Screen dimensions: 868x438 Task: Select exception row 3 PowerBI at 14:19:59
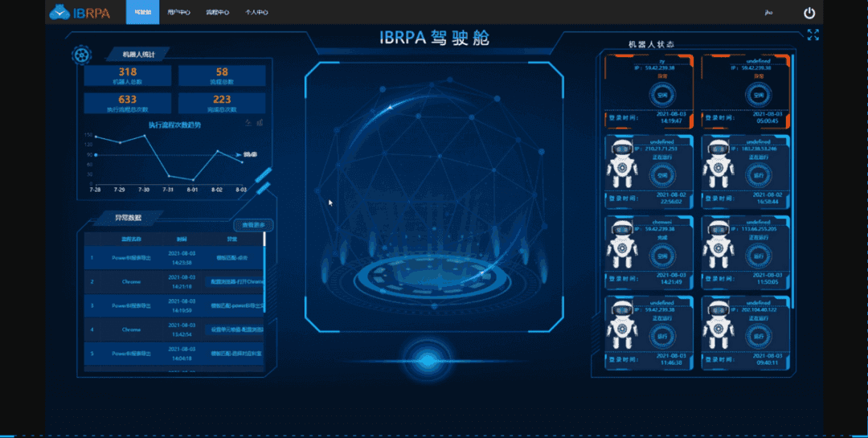pyautogui.click(x=174, y=305)
